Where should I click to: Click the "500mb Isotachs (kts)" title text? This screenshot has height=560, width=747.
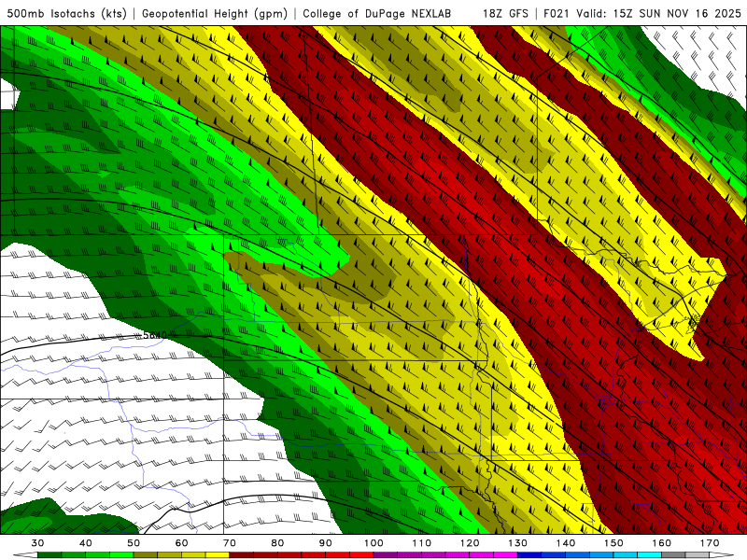pos(66,14)
